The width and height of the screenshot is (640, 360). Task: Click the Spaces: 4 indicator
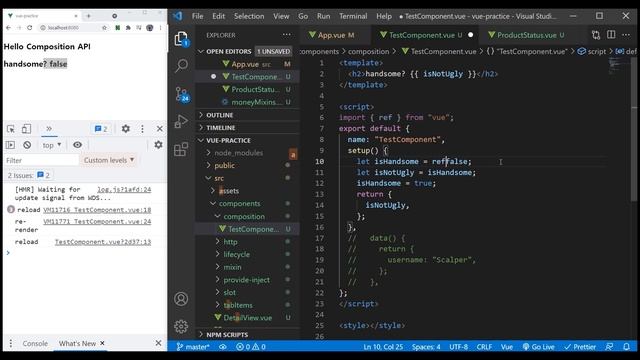pos(426,347)
